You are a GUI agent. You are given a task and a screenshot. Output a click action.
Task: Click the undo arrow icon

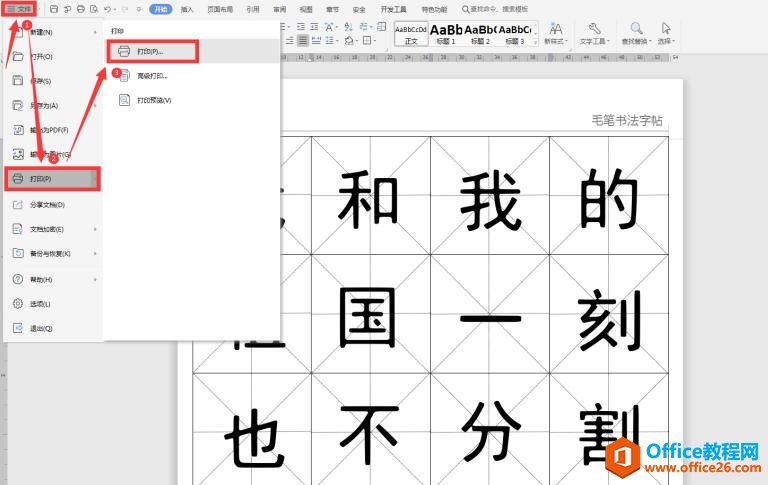point(107,9)
